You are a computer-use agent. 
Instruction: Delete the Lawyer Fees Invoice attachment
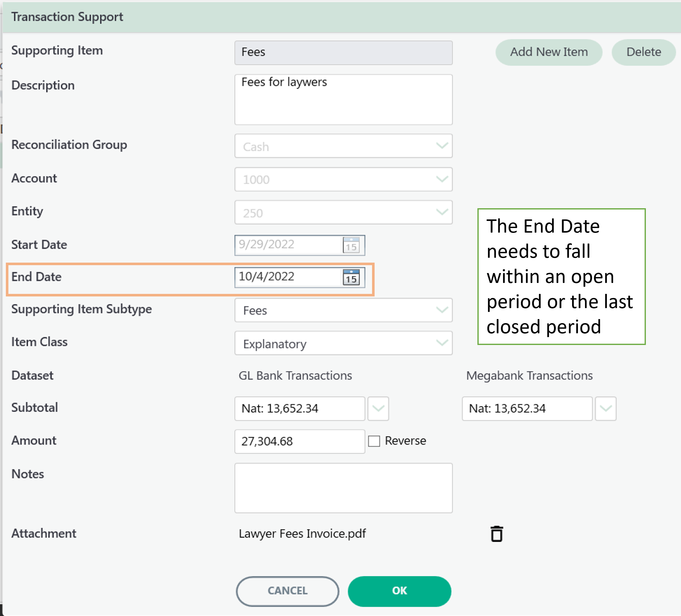[x=496, y=534]
